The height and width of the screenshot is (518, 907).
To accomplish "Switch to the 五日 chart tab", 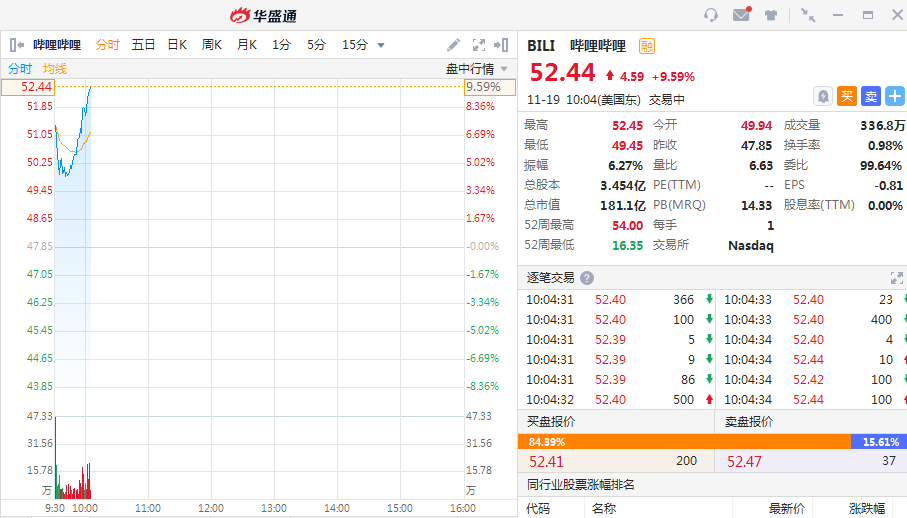I will pyautogui.click(x=143, y=45).
